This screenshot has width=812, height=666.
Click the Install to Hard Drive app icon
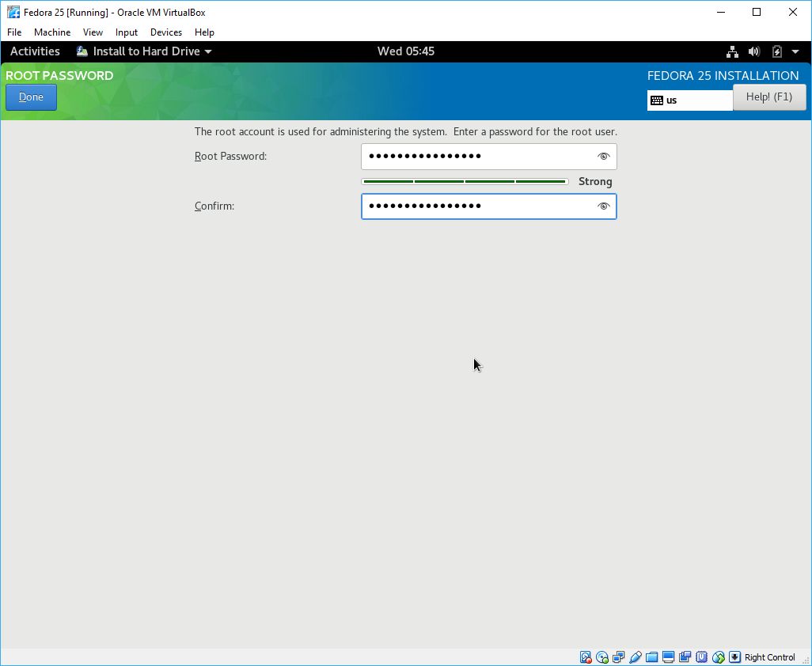click(x=82, y=51)
